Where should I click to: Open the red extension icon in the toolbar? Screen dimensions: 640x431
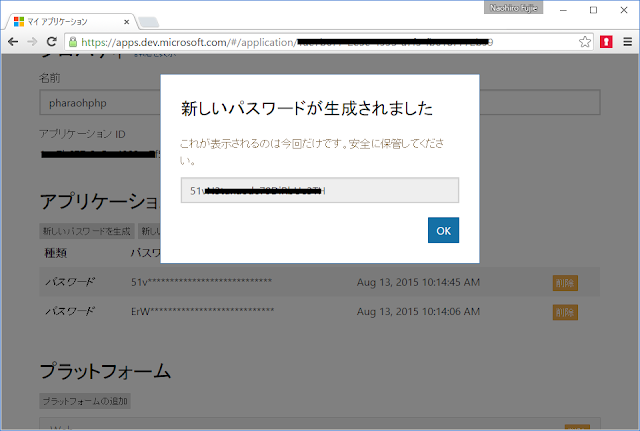point(606,42)
